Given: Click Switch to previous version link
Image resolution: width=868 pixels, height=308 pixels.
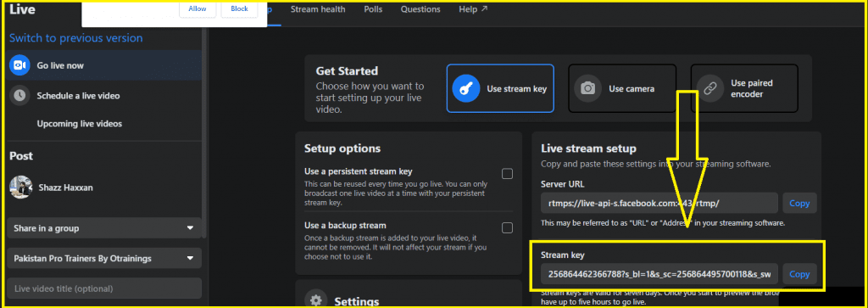Looking at the screenshot, I should pos(75,37).
